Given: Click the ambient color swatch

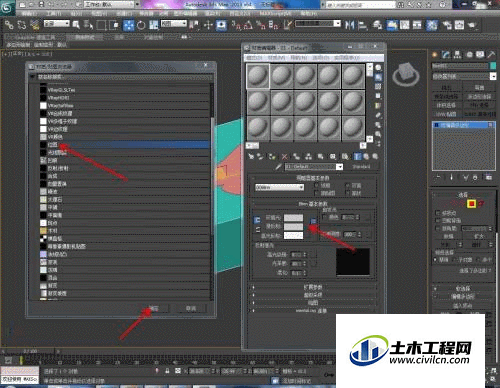Looking at the screenshot, I should [x=293, y=218].
